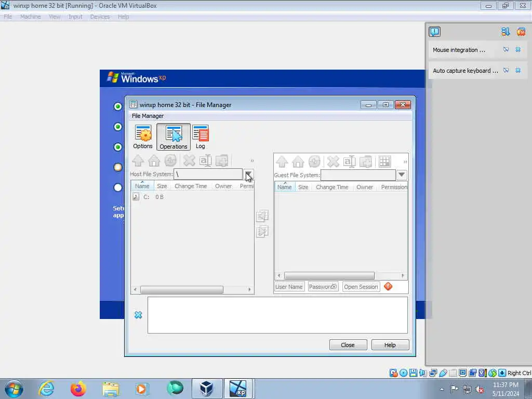Expand the Host toolbar overflow chevron
The height and width of the screenshot is (399, 532).
252,161
